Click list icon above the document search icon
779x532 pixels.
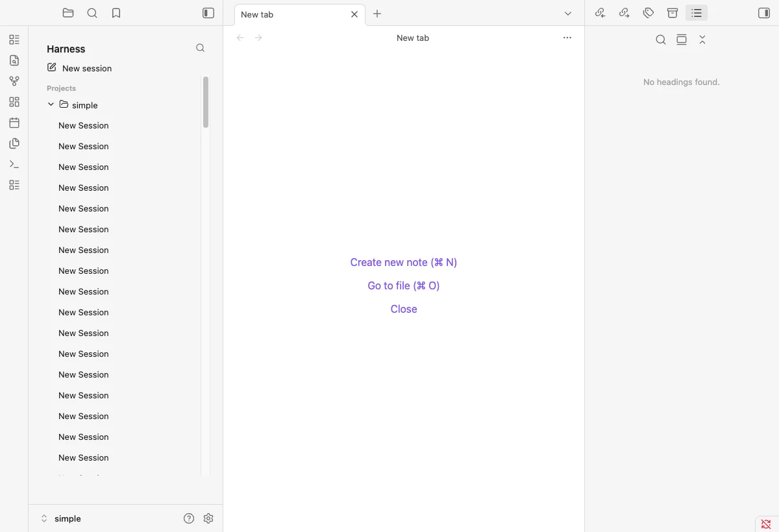pyautogui.click(x=14, y=40)
